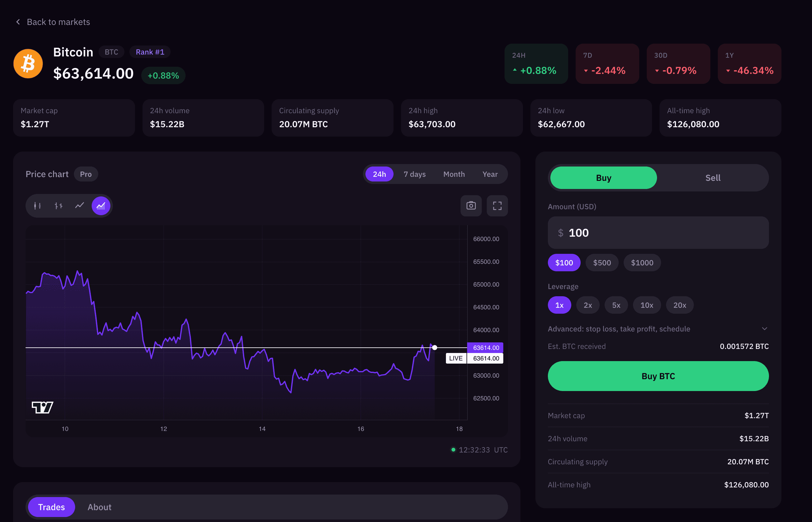The height and width of the screenshot is (522, 812).
Task: Switch to Sell mode
Action: click(713, 178)
